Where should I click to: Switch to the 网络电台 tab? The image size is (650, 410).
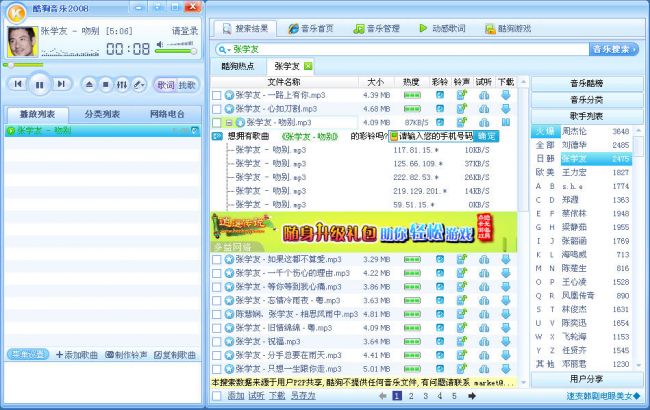pyautogui.click(x=167, y=114)
